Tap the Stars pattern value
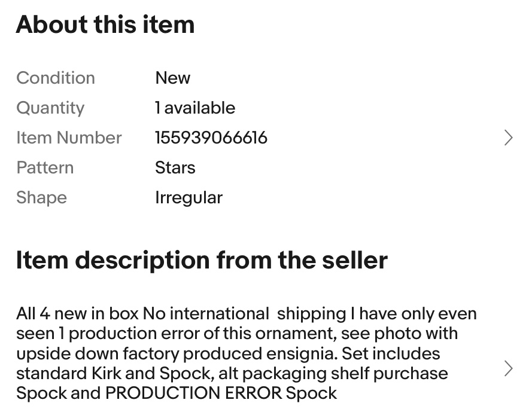The image size is (532, 412). pyautogui.click(x=175, y=167)
